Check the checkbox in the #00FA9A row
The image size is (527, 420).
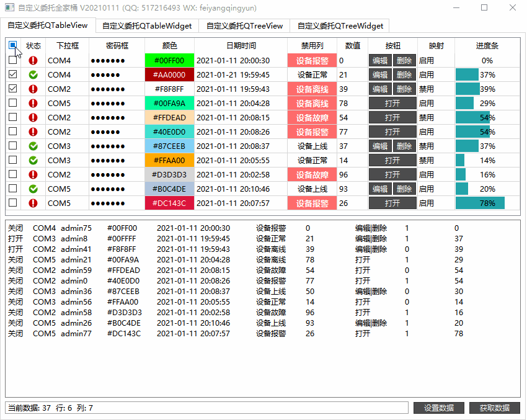click(13, 103)
